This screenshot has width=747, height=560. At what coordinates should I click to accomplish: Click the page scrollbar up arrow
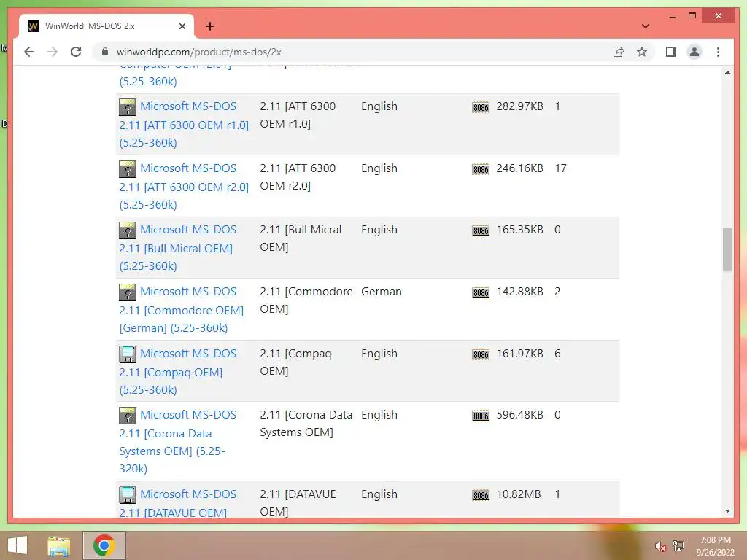pos(727,72)
